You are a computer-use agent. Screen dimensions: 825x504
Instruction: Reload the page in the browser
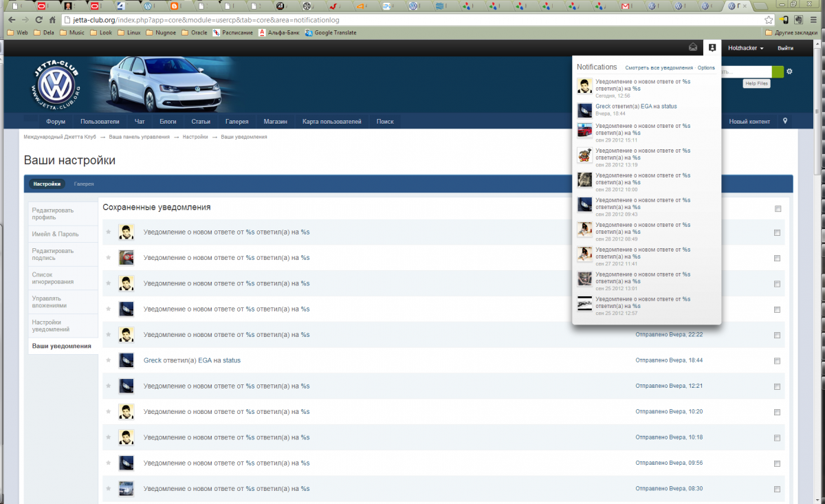pos(38,20)
